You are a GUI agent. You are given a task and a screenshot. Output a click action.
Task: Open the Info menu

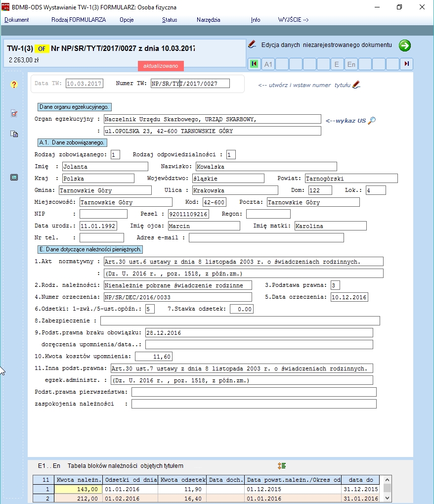coord(256,20)
